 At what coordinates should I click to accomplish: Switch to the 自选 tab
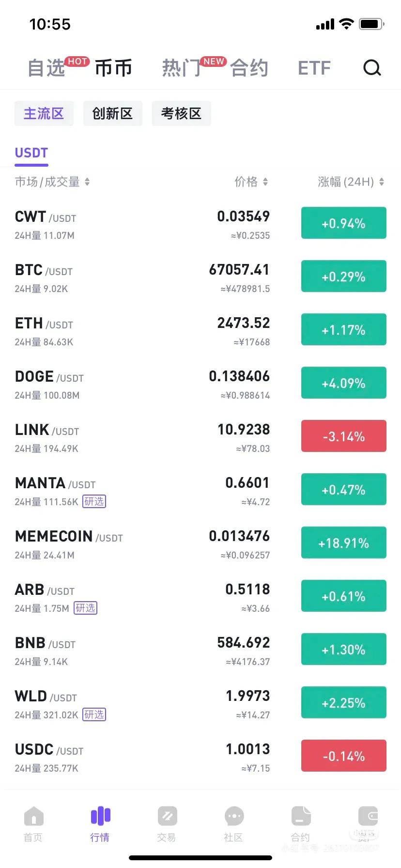pos(46,68)
